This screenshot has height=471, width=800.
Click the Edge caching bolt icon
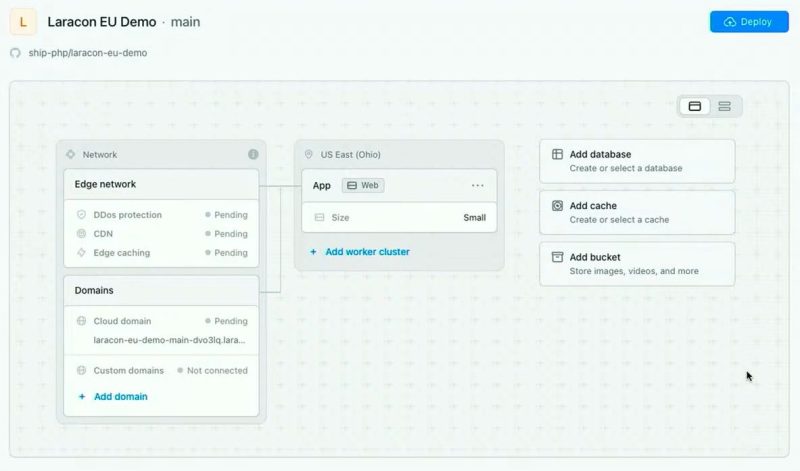point(81,253)
